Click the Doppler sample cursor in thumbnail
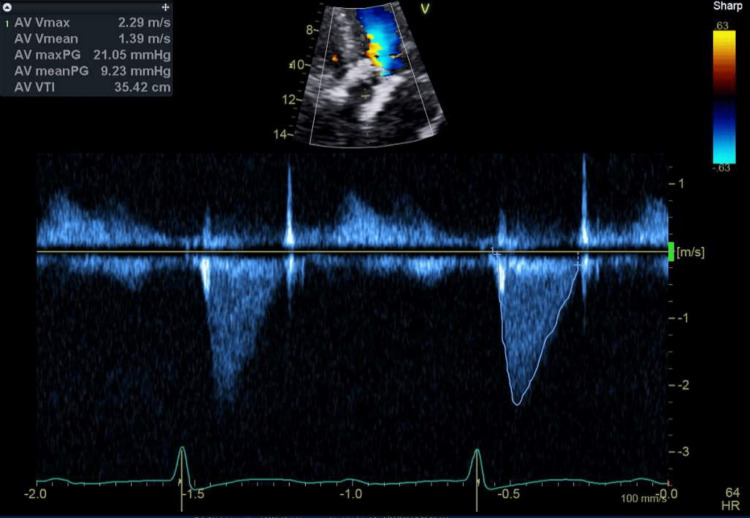750x518 pixels. (x=366, y=95)
